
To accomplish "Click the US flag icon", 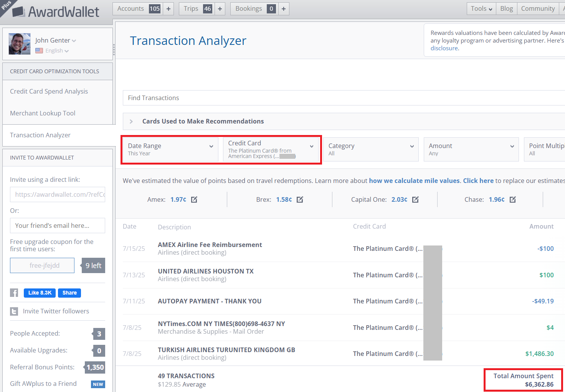I will 39,50.
